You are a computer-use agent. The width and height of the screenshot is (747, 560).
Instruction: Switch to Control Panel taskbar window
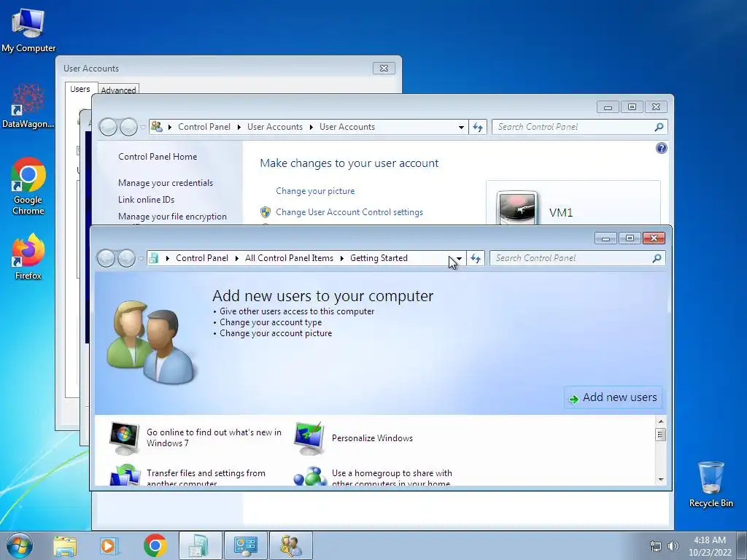click(245, 545)
